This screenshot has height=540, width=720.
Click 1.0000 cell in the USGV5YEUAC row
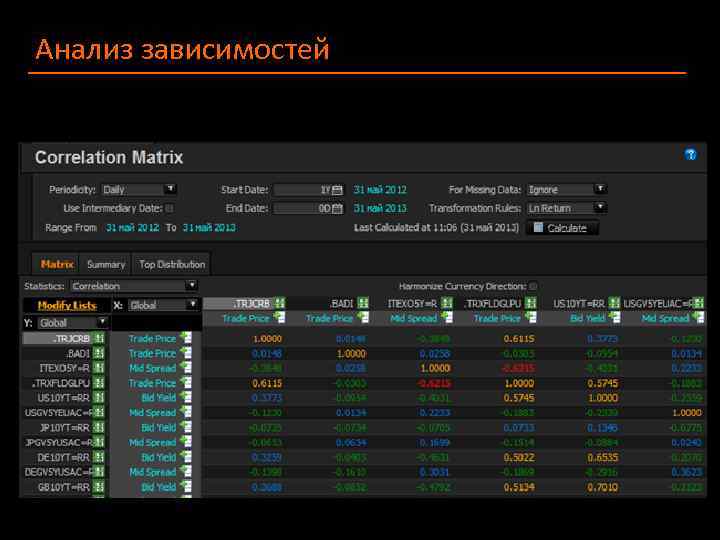(x=687, y=413)
